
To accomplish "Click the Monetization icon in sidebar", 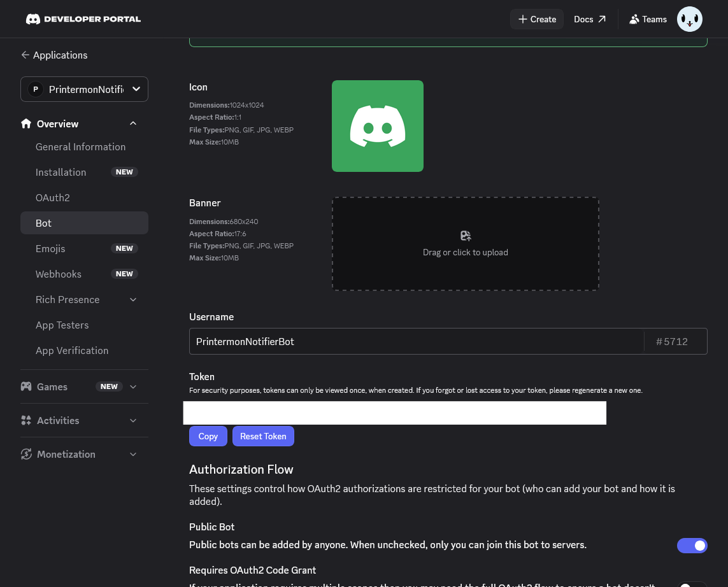I will pos(26,454).
